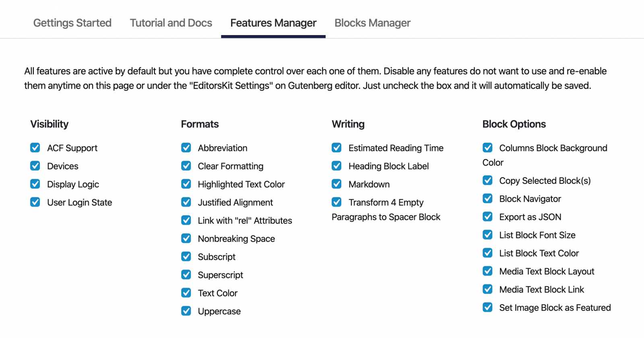This screenshot has width=644, height=338.
Task: Uncheck Transform 4 Empty Paragraphs to Spacer Block
Action: [336, 202]
